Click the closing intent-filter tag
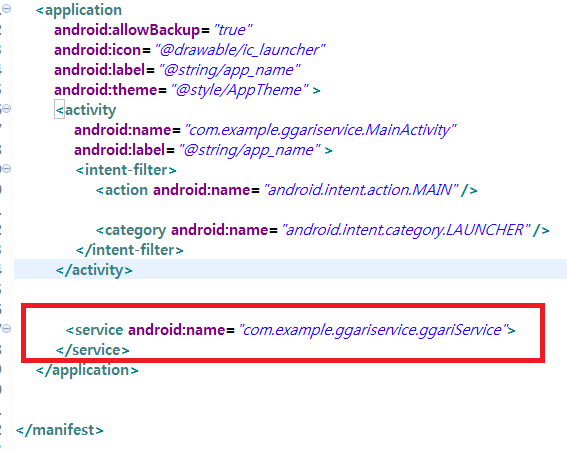Viewport: 567px width, 450px height. (129, 250)
